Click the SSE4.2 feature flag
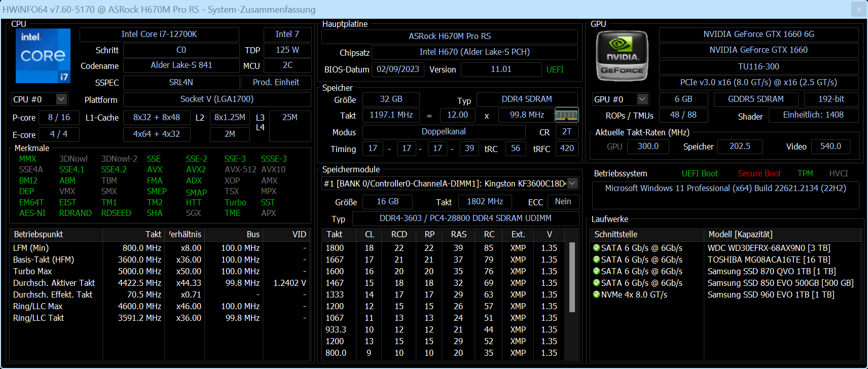The height and width of the screenshot is (369, 868). pyautogui.click(x=114, y=170)
